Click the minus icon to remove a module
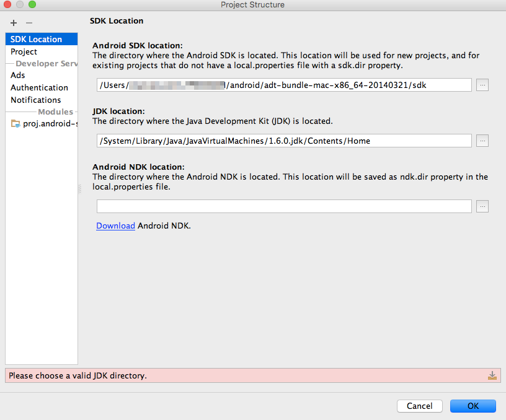 [29, 23]
